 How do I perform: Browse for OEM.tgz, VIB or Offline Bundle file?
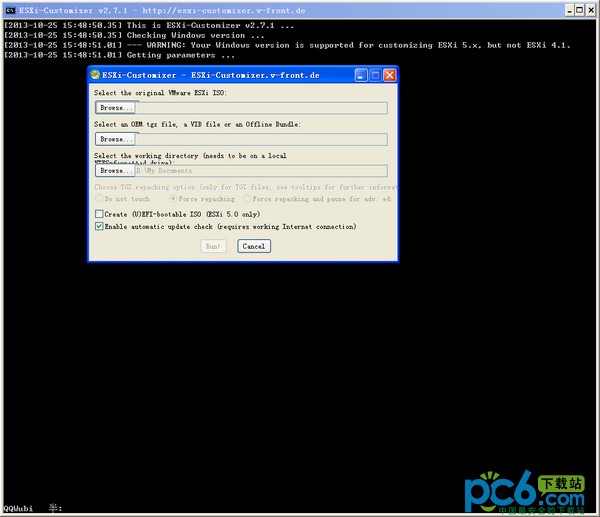click(x=115, y=139)
